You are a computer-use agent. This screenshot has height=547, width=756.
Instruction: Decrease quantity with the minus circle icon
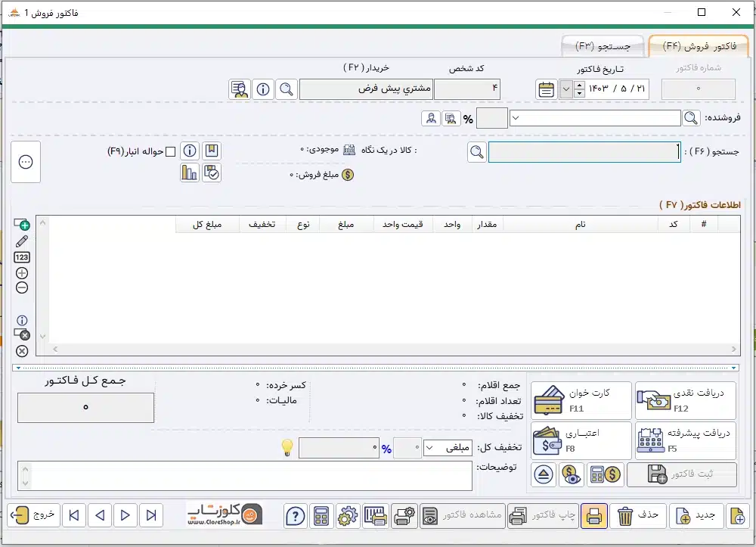click(22, 288)
